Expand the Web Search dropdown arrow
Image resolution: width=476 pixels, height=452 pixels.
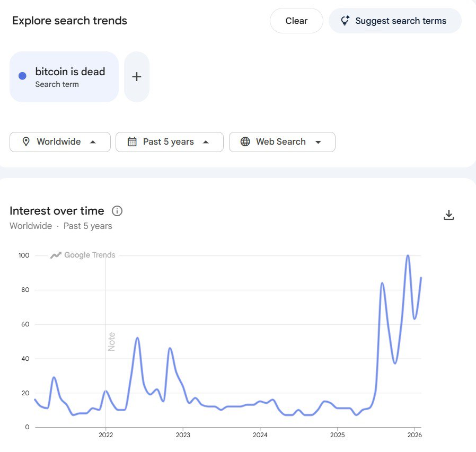pos(318,142)
